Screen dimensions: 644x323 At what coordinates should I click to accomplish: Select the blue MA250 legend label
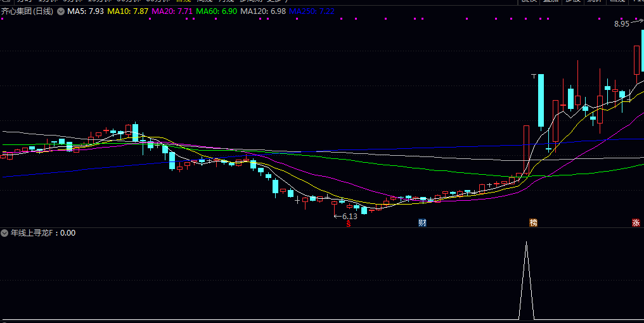[312, 11]
